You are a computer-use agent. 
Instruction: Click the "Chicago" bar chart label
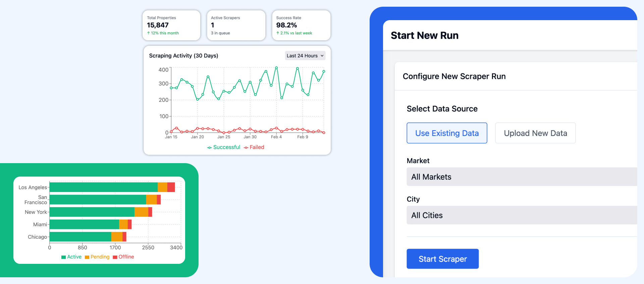point(37,237)
